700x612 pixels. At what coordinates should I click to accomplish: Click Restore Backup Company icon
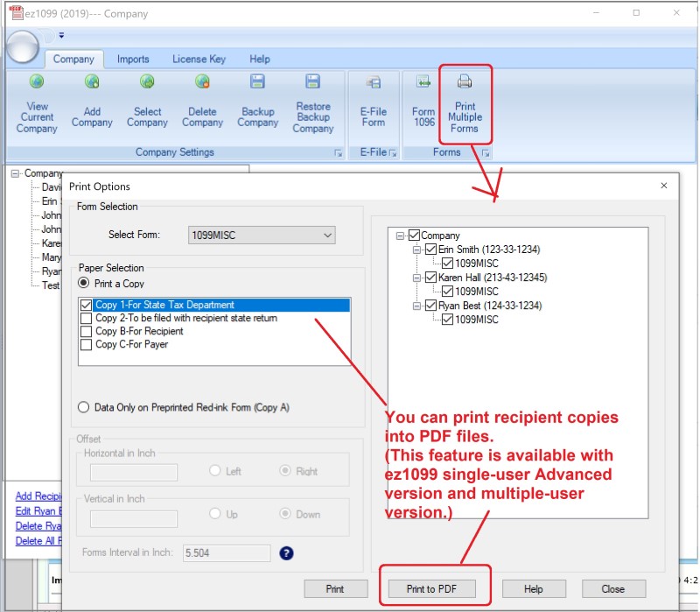pyautogui.click(x=312, y=83)
